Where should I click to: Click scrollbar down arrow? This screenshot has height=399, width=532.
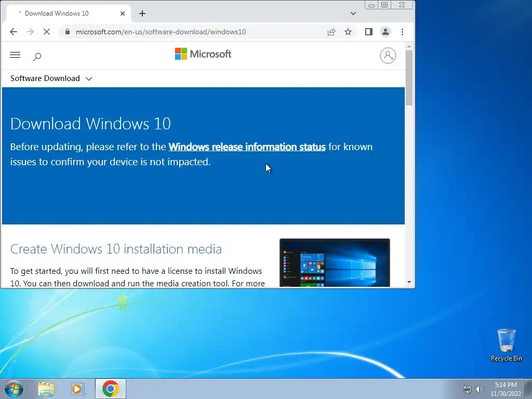[x=409, y=282]
